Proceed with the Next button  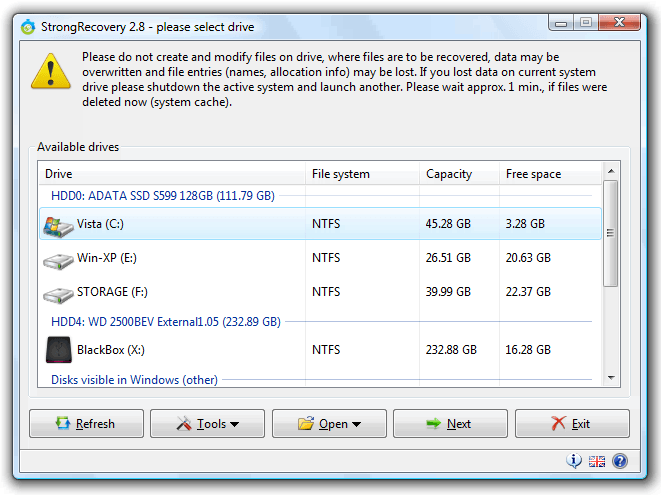450,424
